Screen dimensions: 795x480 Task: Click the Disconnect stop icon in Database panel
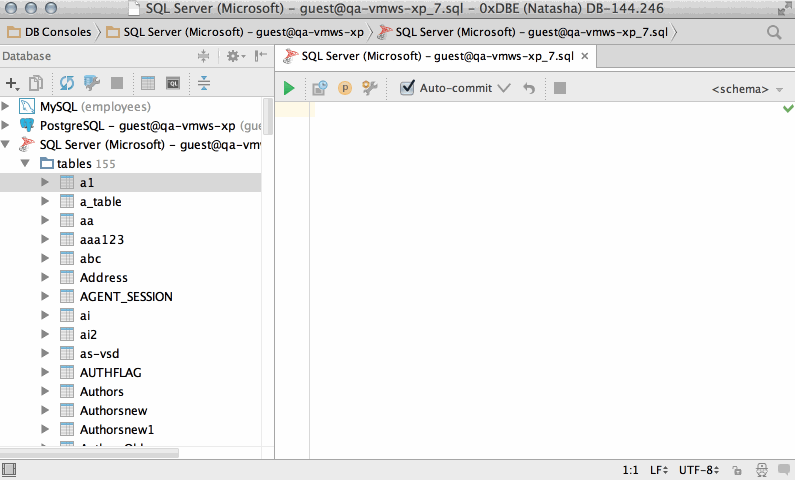click(117, 83)
